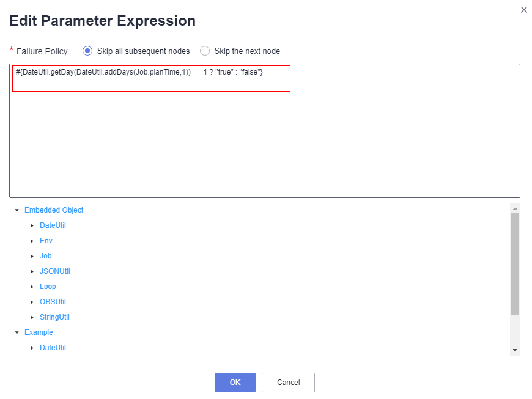Expand the Loop node arrow
532x399 pixels.
tap(32, 287)
